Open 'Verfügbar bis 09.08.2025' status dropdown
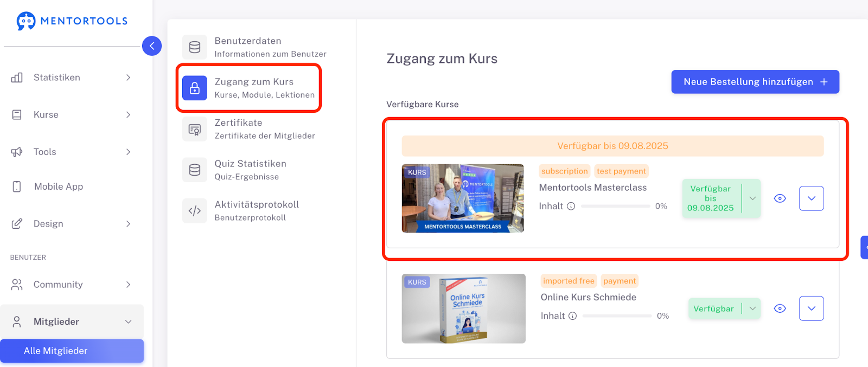The image size is (868, 367). click(752, 198)
